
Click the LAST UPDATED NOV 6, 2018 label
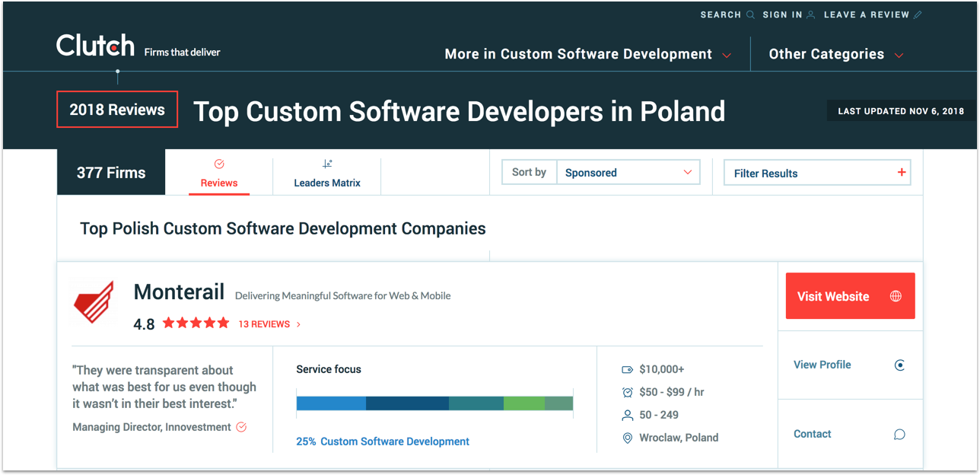tap(901, 111)
